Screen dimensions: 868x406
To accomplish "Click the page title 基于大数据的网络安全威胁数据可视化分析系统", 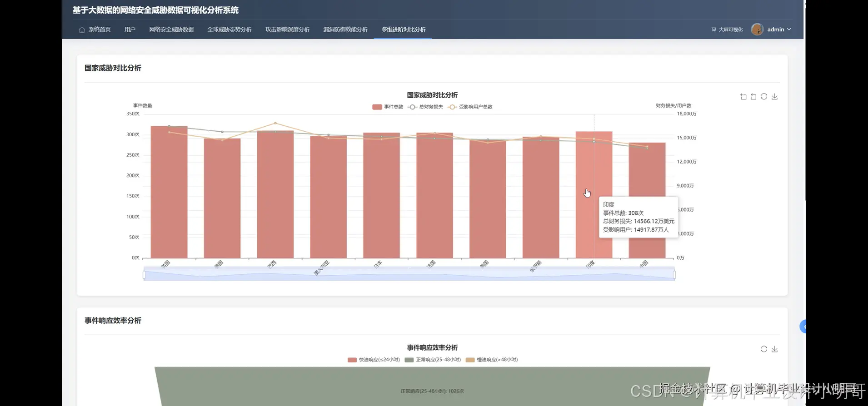I will click(155, 10).
